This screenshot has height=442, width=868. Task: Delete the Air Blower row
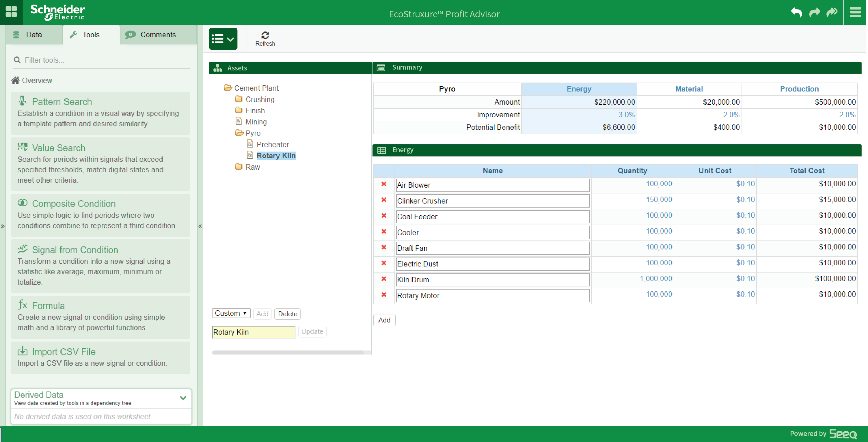click(384, 184)
